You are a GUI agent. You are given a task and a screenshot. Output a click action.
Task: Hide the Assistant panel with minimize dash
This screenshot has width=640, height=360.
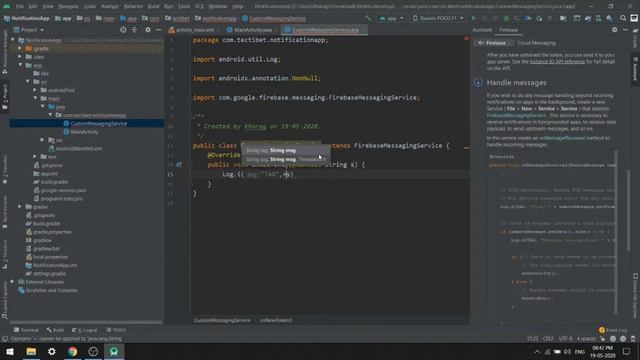point(625,30)
